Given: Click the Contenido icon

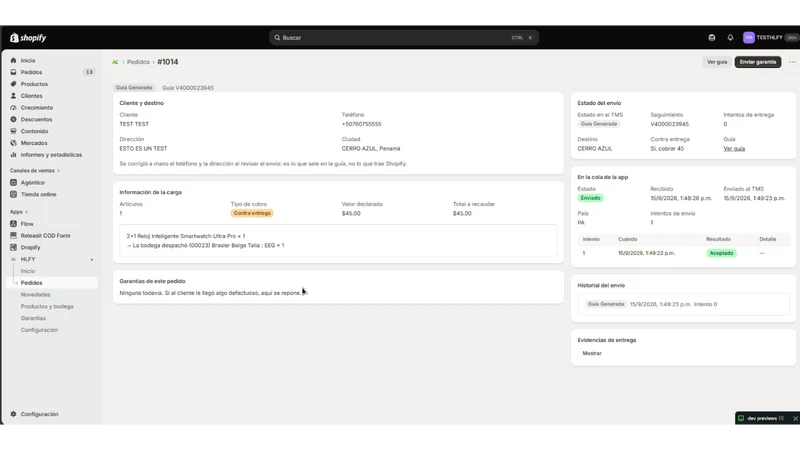Looking at the screenshot, I should pyautogui.click(x=13, y=131).
